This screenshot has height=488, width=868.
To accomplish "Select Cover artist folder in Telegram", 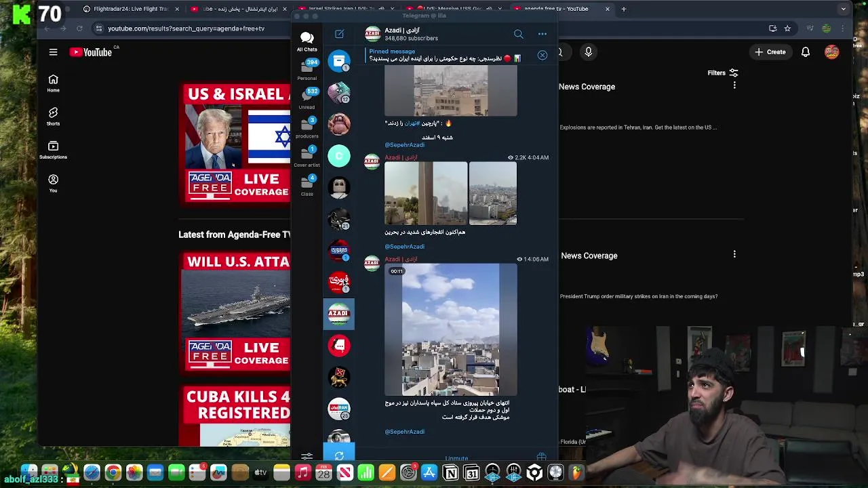I will [307, 157].
